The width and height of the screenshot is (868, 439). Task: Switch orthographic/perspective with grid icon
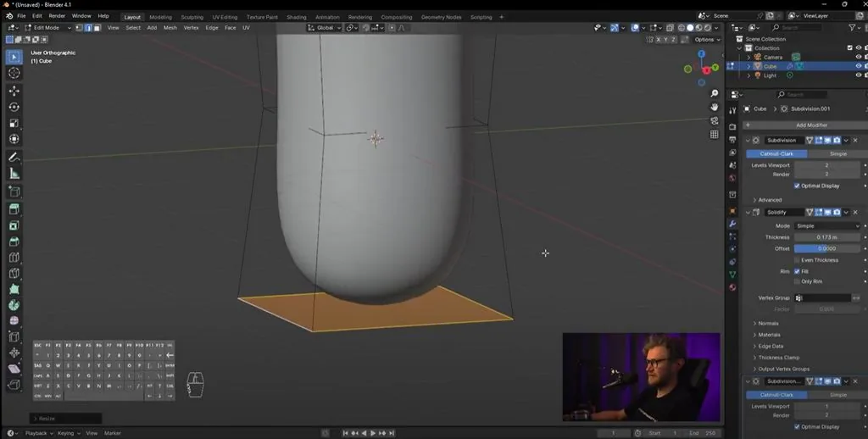coord(714,134)
